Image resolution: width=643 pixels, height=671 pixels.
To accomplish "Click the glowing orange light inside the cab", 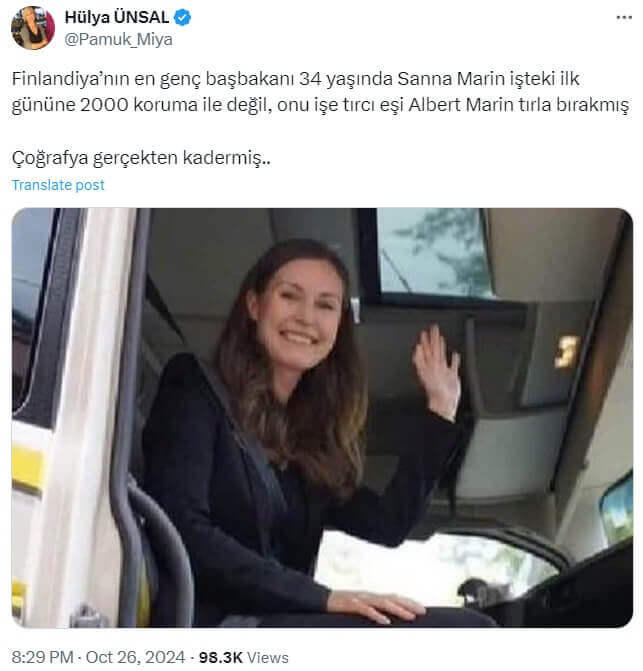I will point(567,352).
